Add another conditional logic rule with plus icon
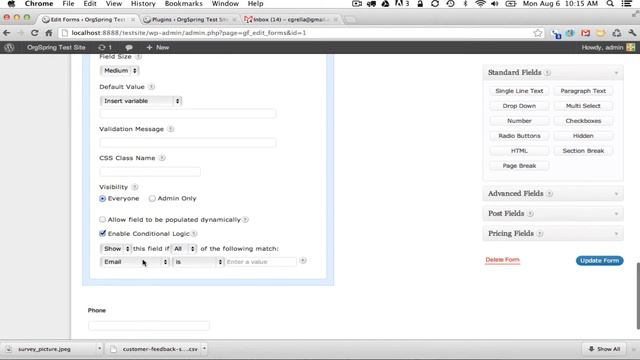Image resolution: width=640 pixels, height=360 pixels. click(x=303, y=260)
